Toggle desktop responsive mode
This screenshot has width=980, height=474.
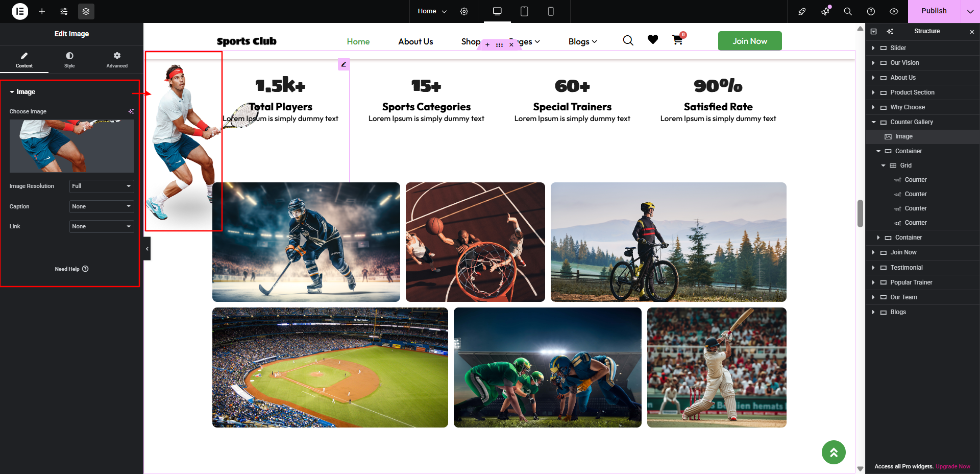[x=497, y=11]
